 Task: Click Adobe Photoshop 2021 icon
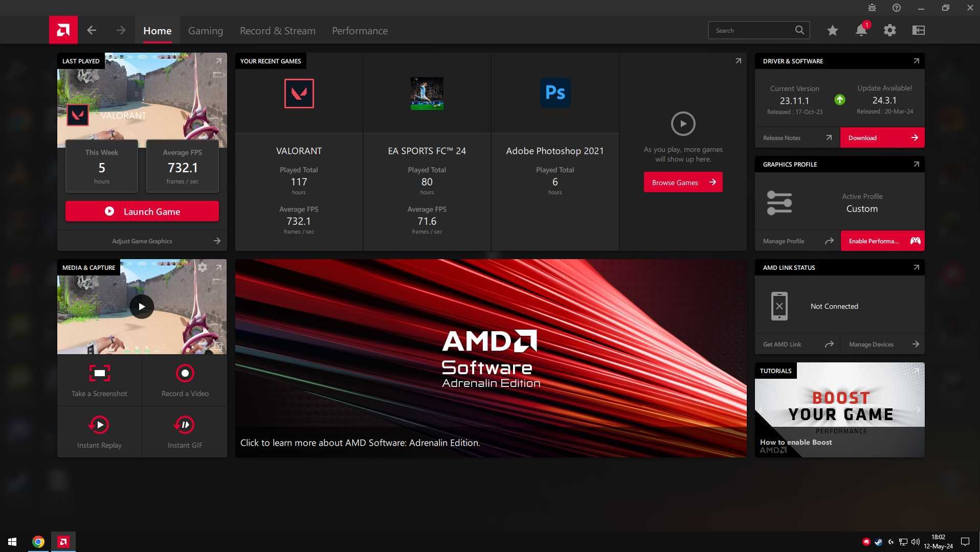(x=555, y=93)
